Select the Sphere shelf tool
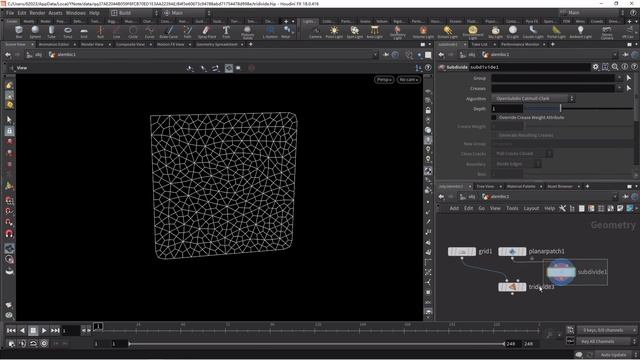The height and width of the screenshot is (360, 640). [35, 31]
